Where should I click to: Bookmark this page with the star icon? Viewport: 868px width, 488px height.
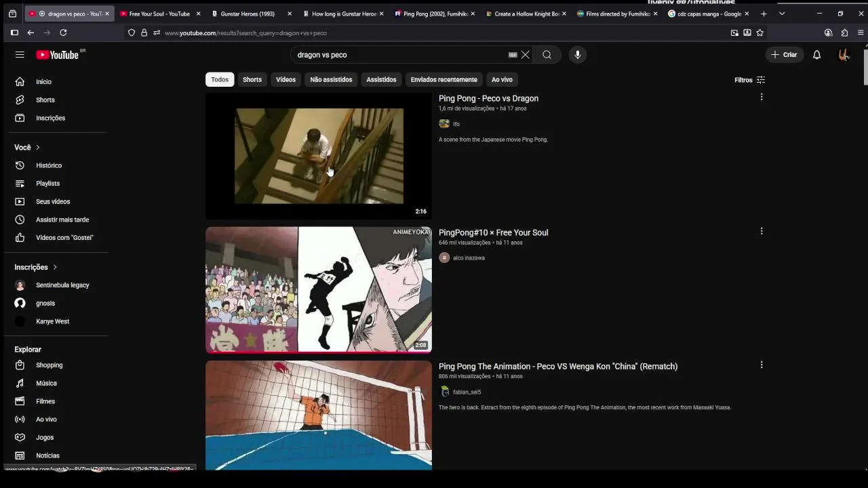pyautogui.click(x=759, y=33)
